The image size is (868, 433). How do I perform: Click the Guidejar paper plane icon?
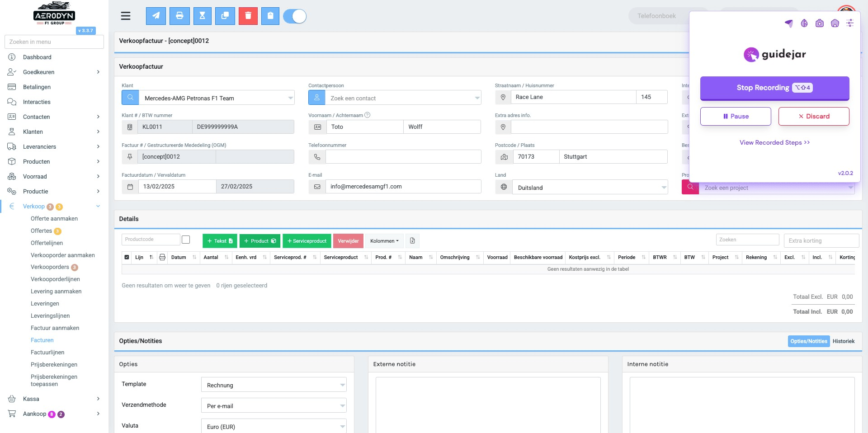pos(789,24)
